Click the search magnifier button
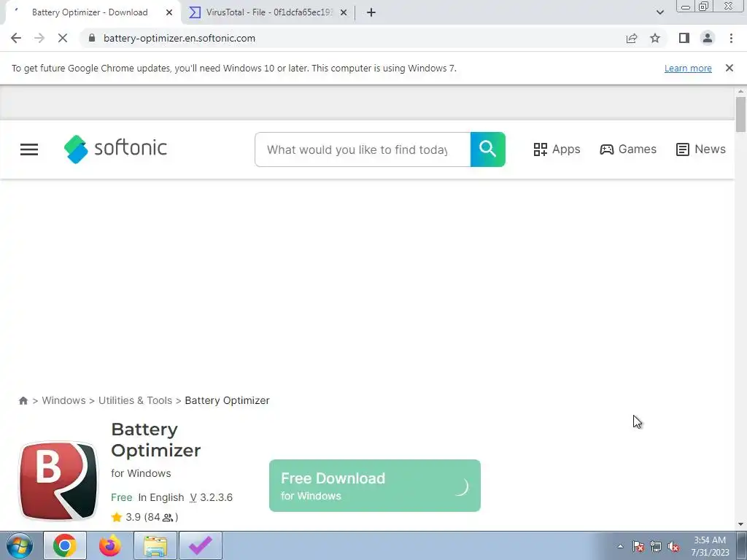Viewport: 747px width, 560px height. coord(488,149)
